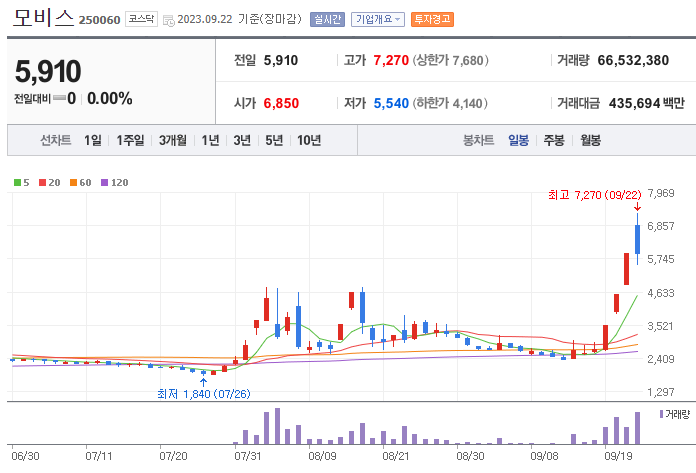Image resolution: width=696 pixels, height=473 pixels.
Task: Click the 최고 7,270 (09/22) high marker
Action: click(x=595, y=195)
